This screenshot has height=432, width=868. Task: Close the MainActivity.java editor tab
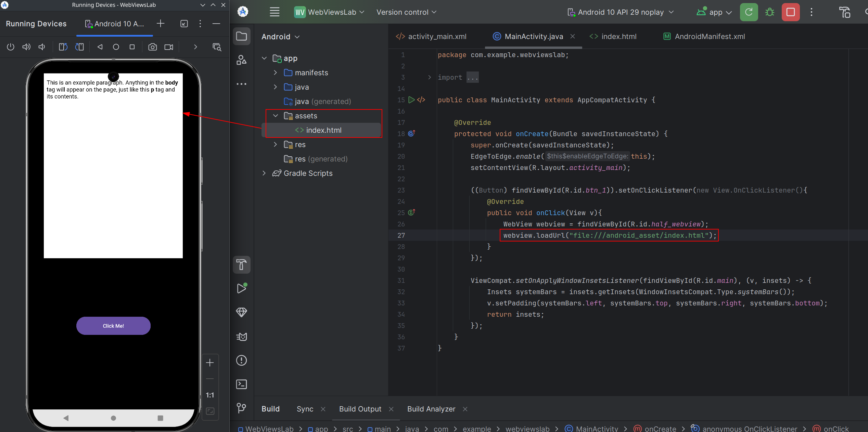(573, 36)
